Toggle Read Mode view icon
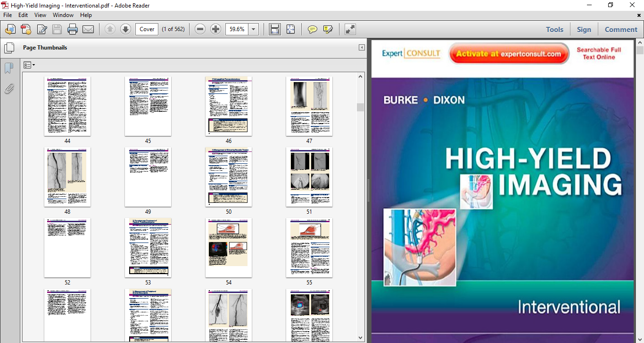644x343 pixels. tap(350, 29)
